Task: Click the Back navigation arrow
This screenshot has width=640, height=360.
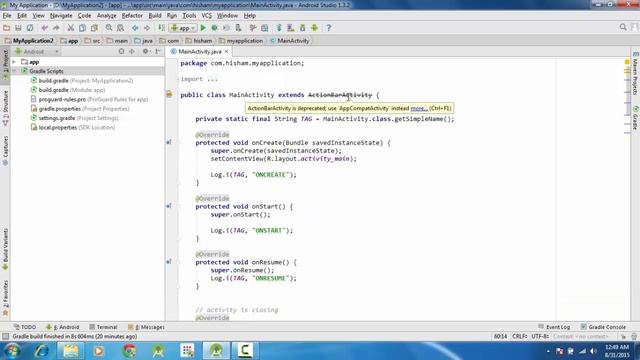Action: coord(135,28)
